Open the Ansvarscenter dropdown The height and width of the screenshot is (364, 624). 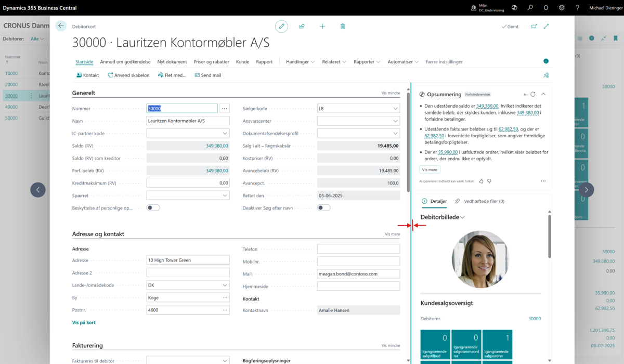pyautogui.click(x=395, y=121)
